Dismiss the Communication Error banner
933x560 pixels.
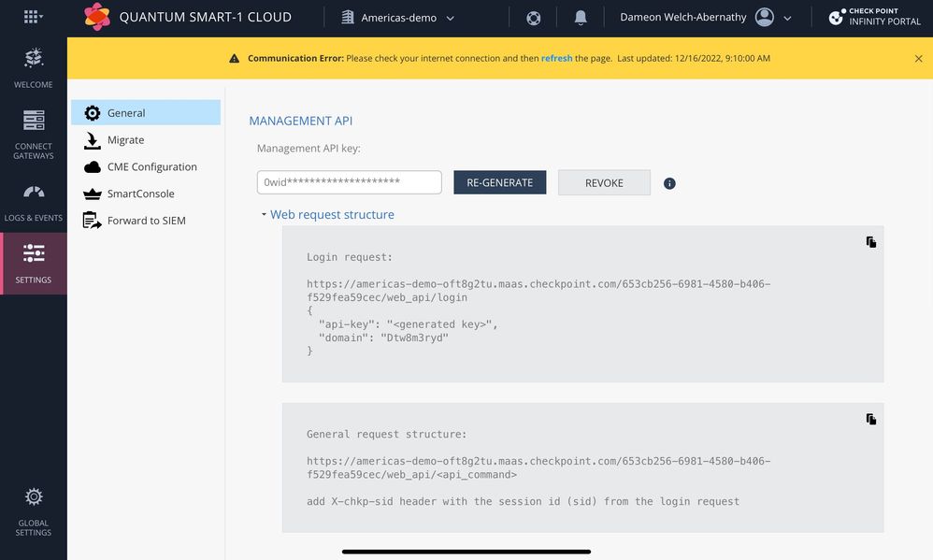[x=918, y=58]
